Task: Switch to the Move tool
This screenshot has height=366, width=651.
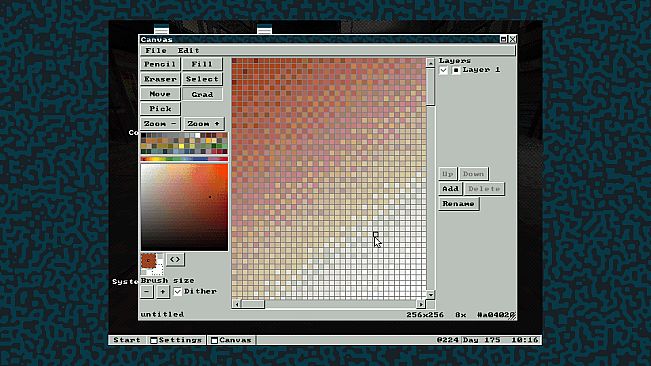Action: 160,94
